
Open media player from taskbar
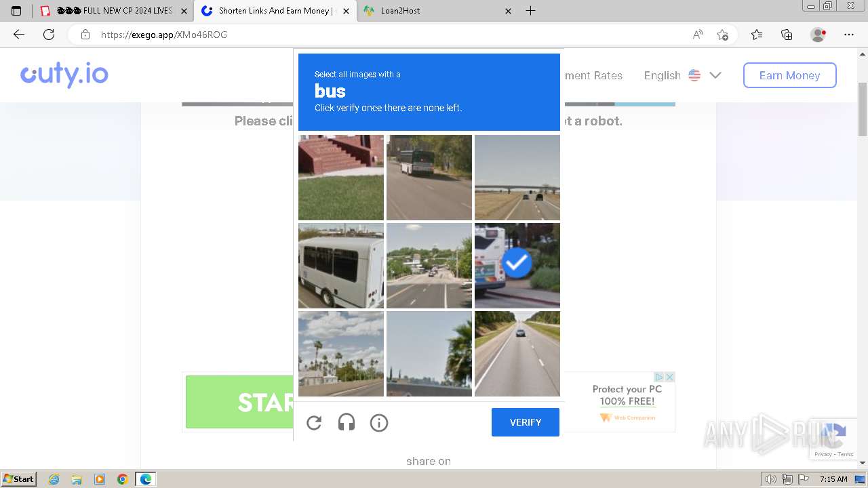pyautogui.click(x=100, y=479)
